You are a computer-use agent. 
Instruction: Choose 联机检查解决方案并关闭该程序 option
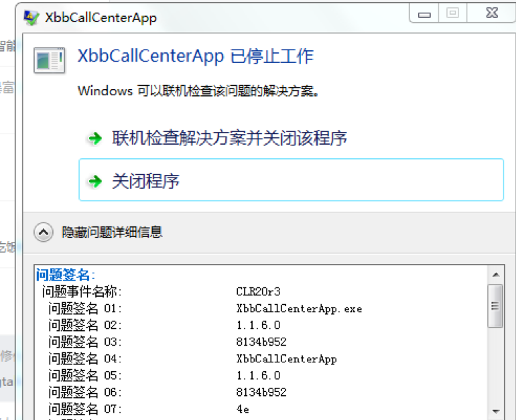[229, 139]
